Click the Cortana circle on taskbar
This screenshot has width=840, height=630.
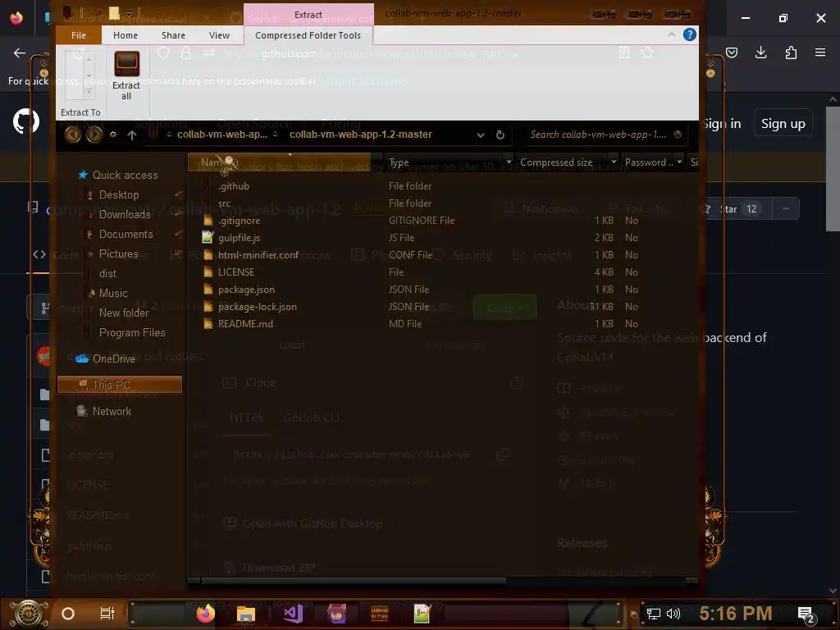click(68, 614)
